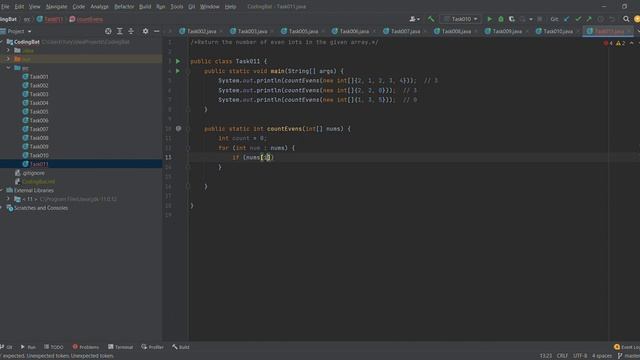Collapse the CodingBat project root

(2, 42)
